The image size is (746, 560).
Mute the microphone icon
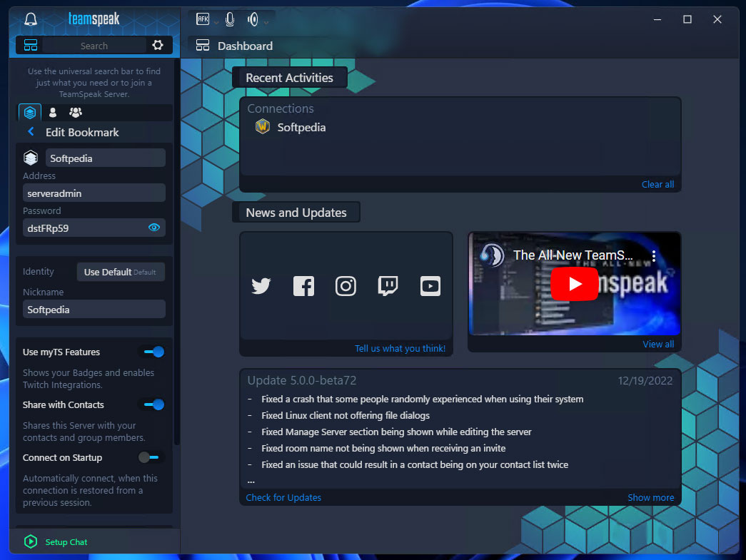230,19
